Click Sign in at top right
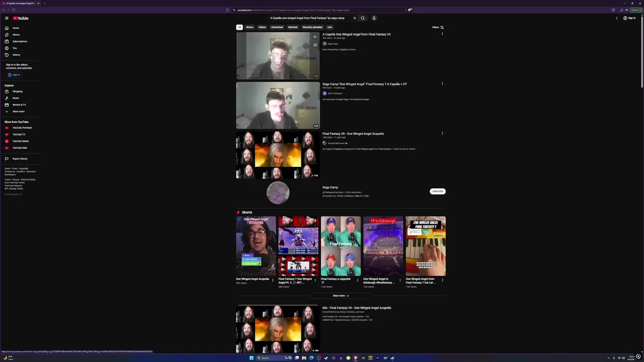The image size is (644, 362). point(629,18)
